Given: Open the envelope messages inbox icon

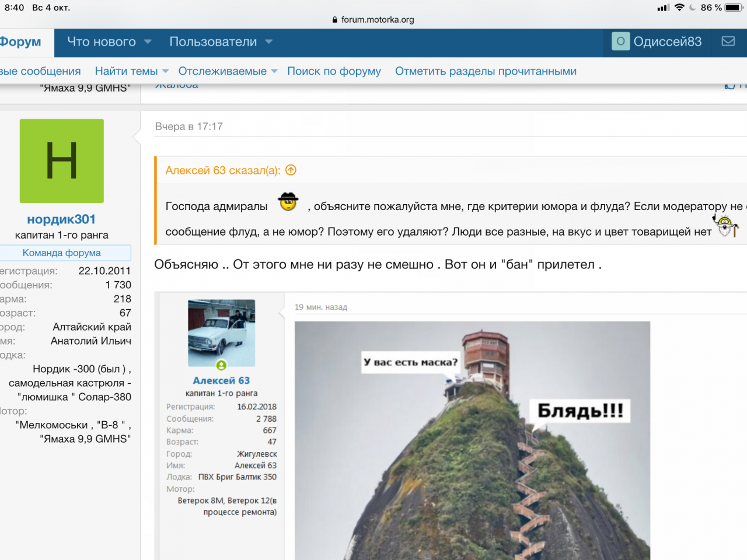Looking at the screenshot, I should click(x=728, y=41).
